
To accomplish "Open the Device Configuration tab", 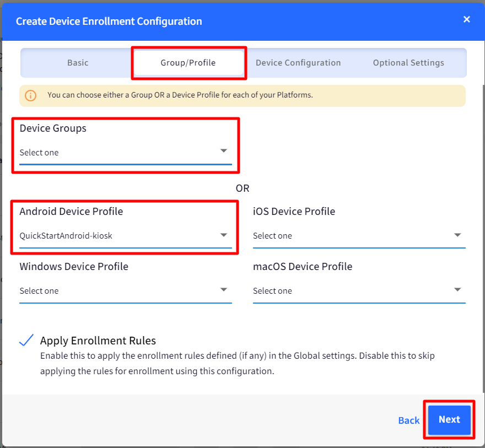I will click(298, 63).
